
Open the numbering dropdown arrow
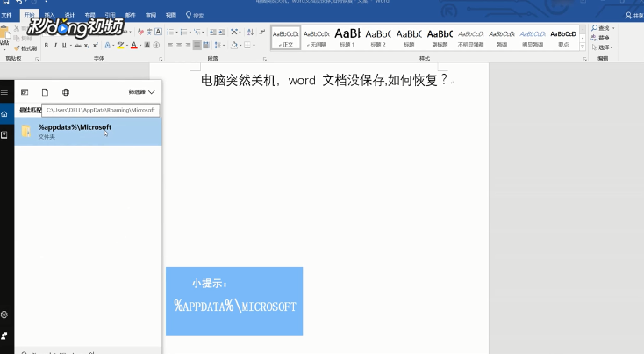[x=190, y=33]
